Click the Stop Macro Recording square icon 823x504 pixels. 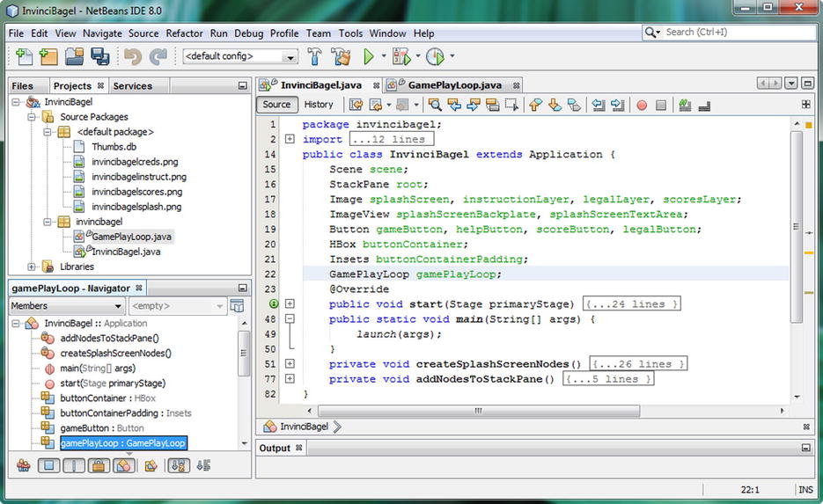[661, 106]
